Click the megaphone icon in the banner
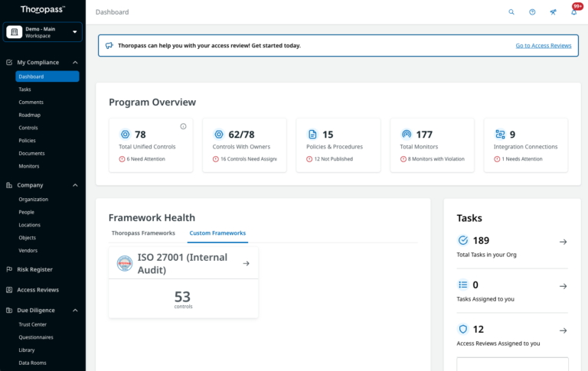The height and width of the screenshot is (371, 588). coord(109,46)
